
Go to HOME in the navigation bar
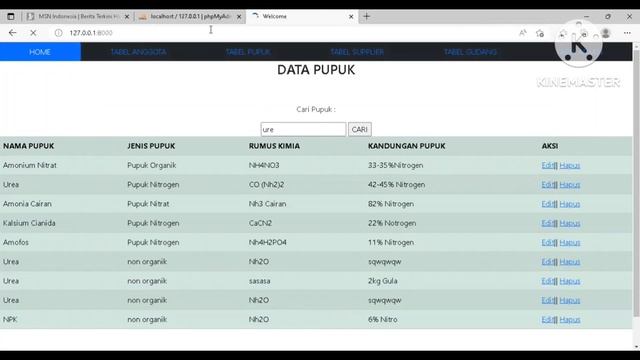(x=40, y=52)
